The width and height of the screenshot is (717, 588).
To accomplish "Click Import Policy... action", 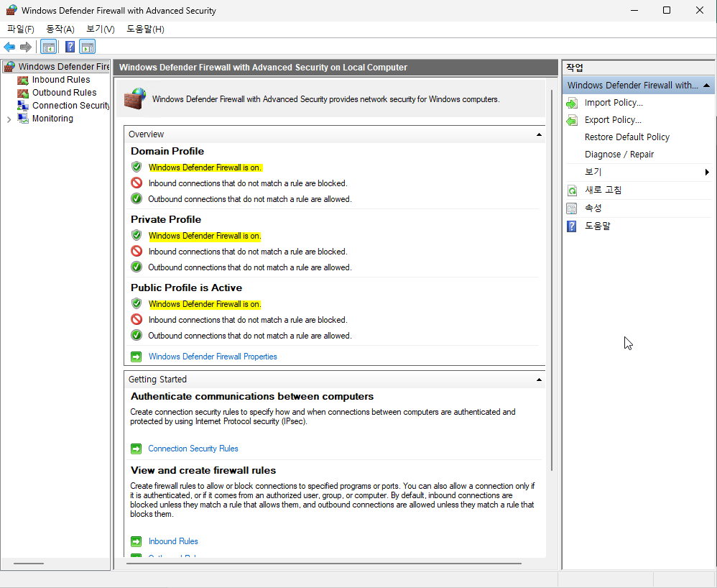I will 614,103.
